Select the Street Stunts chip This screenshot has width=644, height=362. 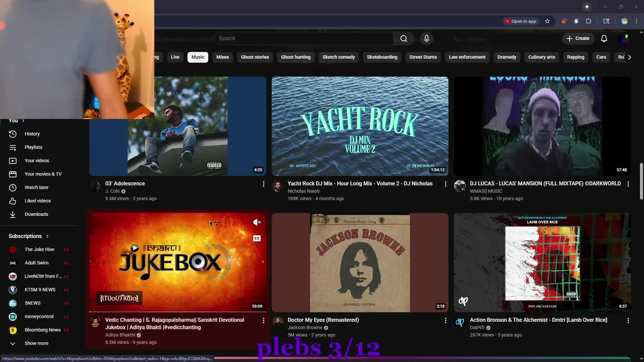coord(423,57)
